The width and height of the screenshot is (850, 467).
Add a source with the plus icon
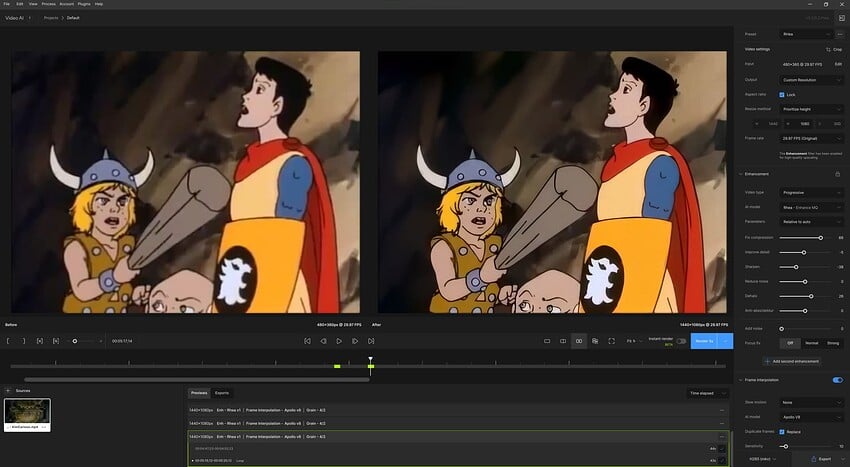[x=8, y=391]
